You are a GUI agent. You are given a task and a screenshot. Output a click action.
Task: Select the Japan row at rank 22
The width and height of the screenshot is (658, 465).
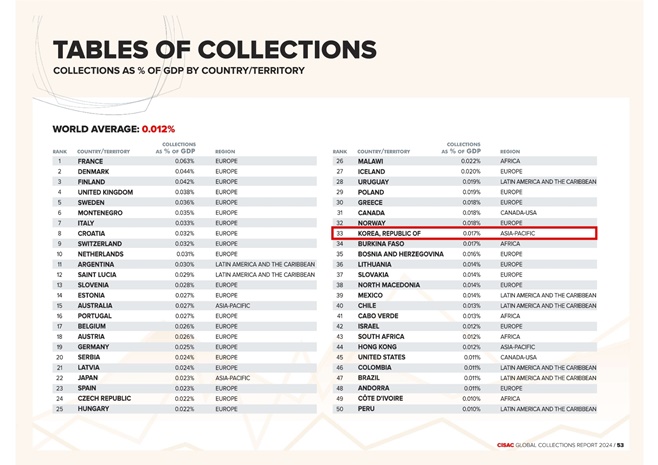coord(184,378)
